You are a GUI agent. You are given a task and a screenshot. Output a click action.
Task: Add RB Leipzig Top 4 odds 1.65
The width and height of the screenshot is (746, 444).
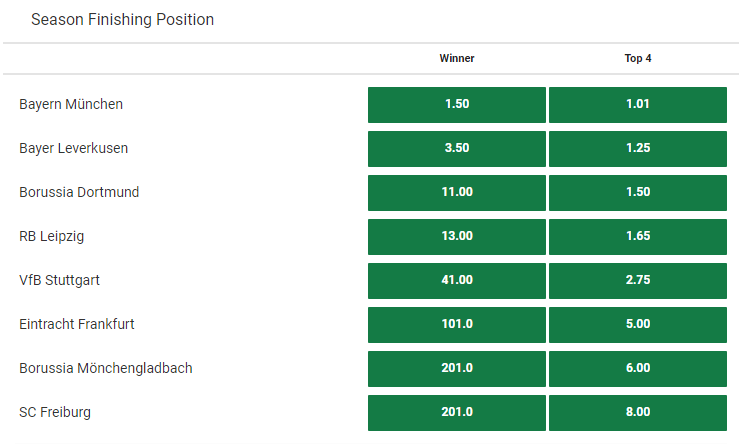638,237
